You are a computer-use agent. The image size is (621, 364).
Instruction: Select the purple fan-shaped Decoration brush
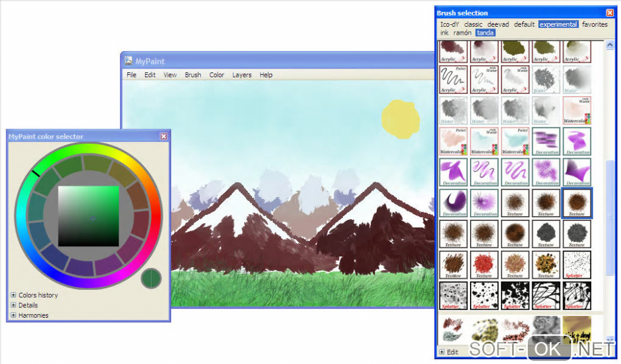[577, 172]
